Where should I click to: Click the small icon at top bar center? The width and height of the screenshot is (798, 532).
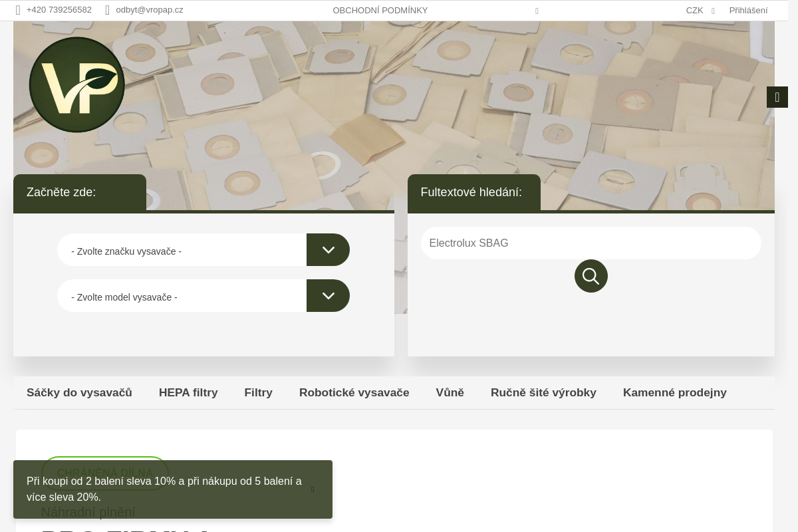click(537, 11)
